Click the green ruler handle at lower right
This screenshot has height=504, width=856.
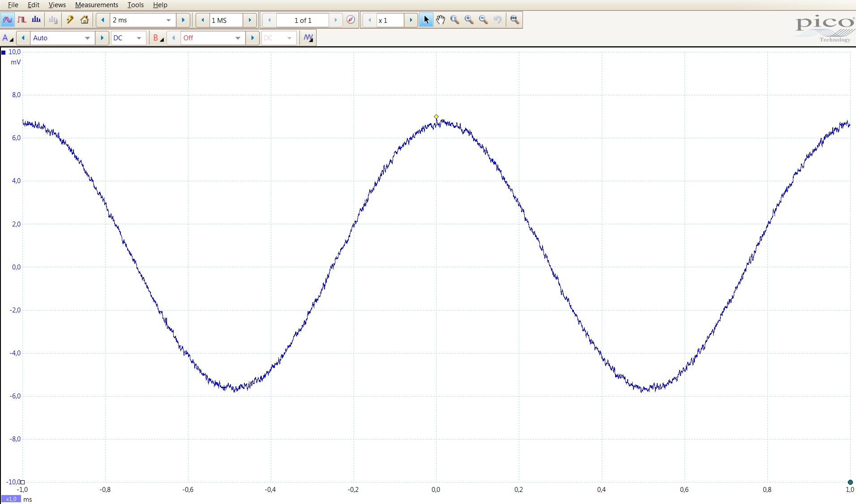850,482
